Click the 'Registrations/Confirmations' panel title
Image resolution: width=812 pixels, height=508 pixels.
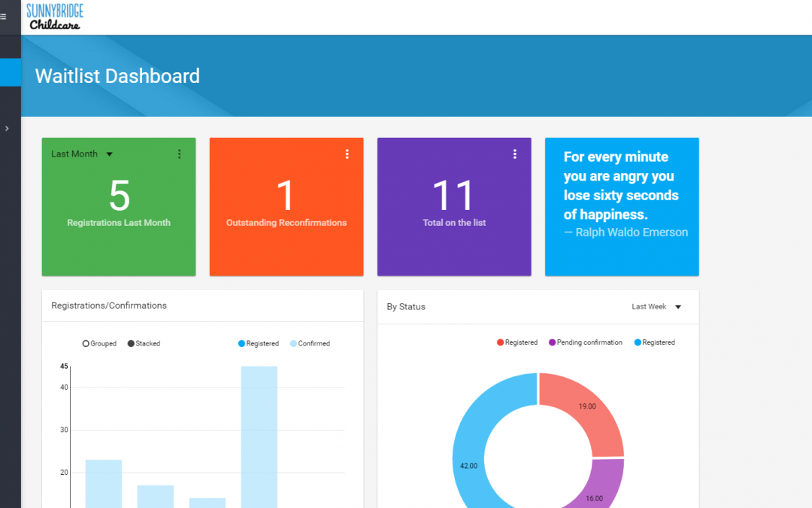click(109, 306)
